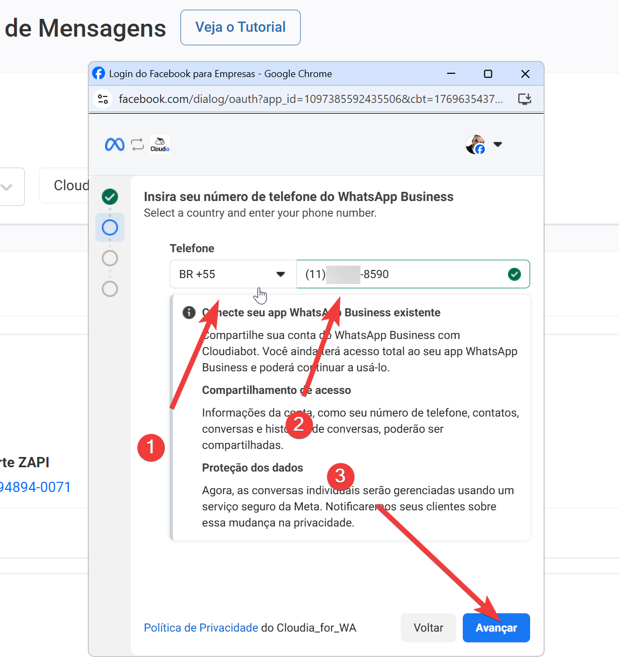Click the Compartilhamento de acesso heading
The height and width of the screenshot is (672, 619).
click(x=276, y=390)
